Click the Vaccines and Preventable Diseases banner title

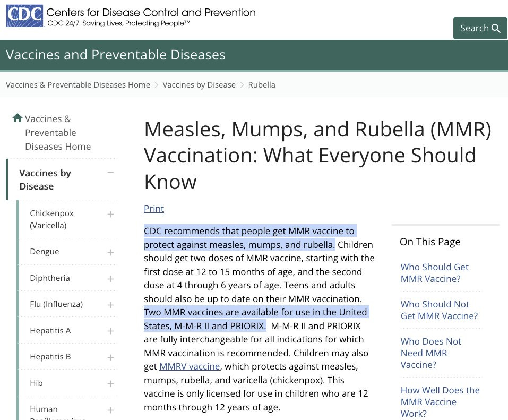pos(116,55)
